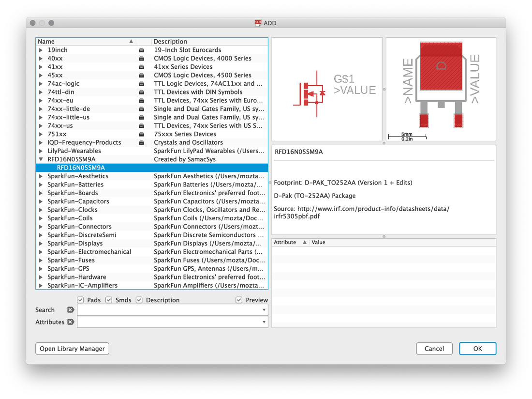Click the 'Footprint: D-PAK_TO252AA' text line
The image size is (532, 399).
point(343,183)
